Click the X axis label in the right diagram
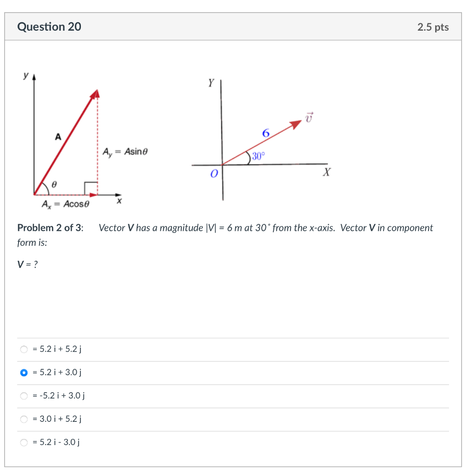The width and height of the screenshot is (476, 472). (x=327, y=172)
